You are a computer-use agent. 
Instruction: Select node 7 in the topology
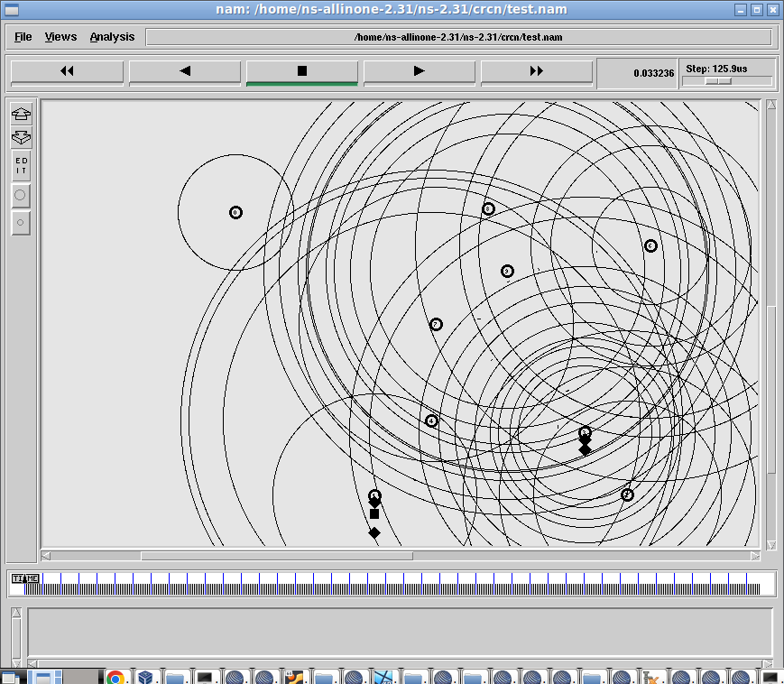[436, 325]
